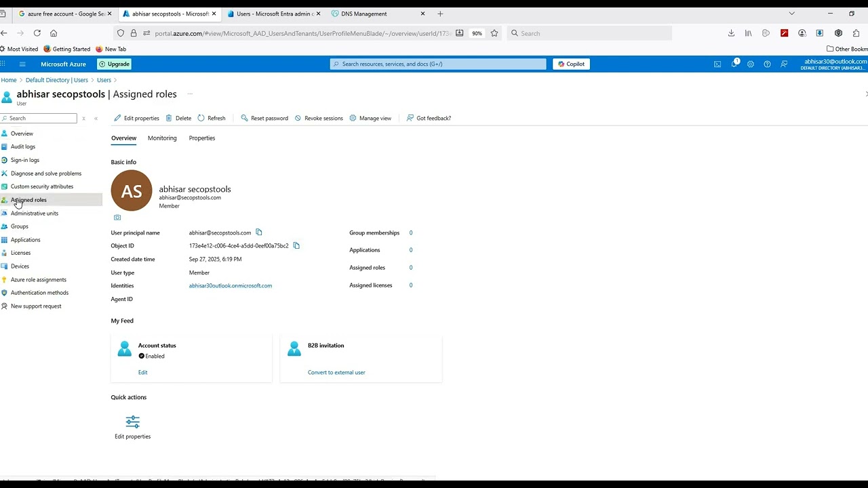The image size is (868, 488).
Task: Open Assigned licenses count
Action: [411, 285]
